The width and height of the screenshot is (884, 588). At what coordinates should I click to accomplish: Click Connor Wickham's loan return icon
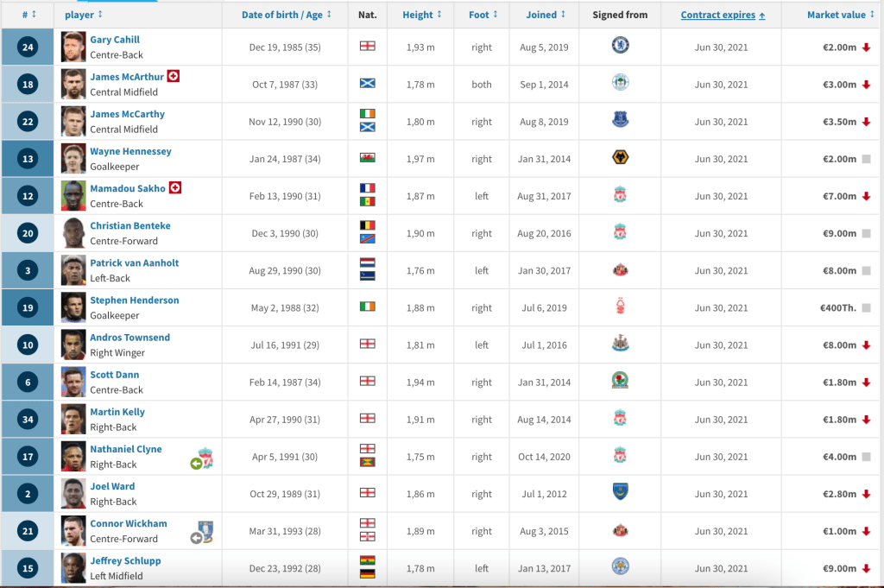point(202,533)
